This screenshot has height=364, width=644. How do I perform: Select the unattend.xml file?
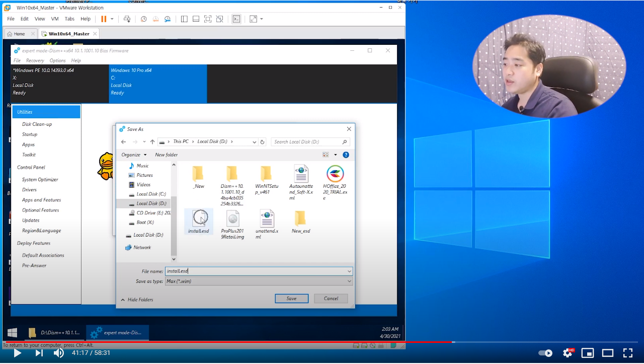click(267, 225)
